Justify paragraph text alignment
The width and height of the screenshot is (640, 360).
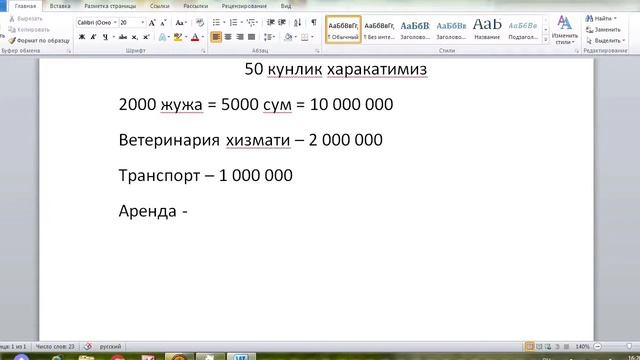251,37
